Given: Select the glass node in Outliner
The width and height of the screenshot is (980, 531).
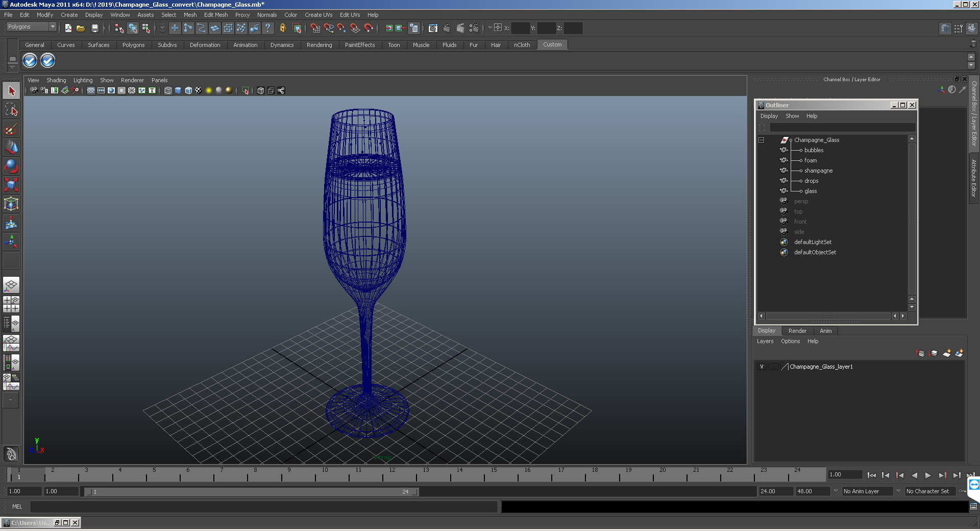Looking at the screenshot, I should [811, 191].
